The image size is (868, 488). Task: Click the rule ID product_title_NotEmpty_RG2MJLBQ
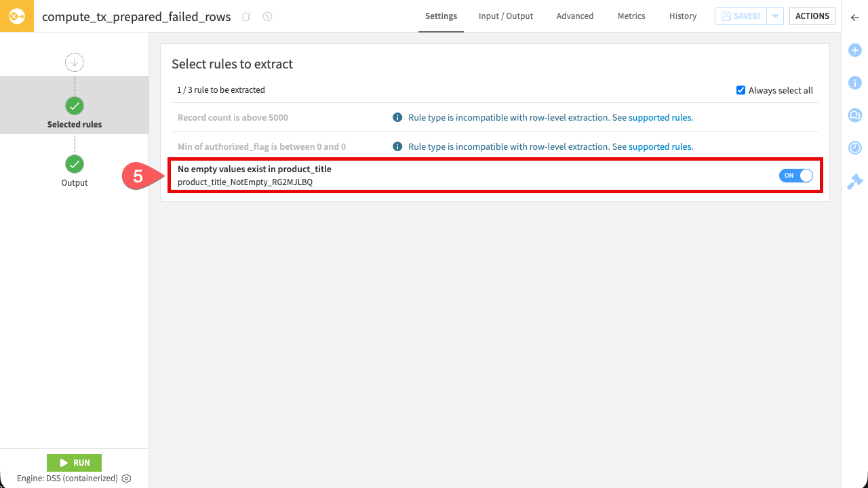(x=245, y=182)
